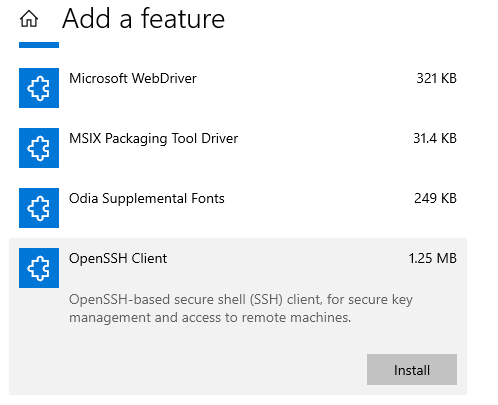
Task: Click the 31.4 KB size label
Action: [x=435, y=139]
